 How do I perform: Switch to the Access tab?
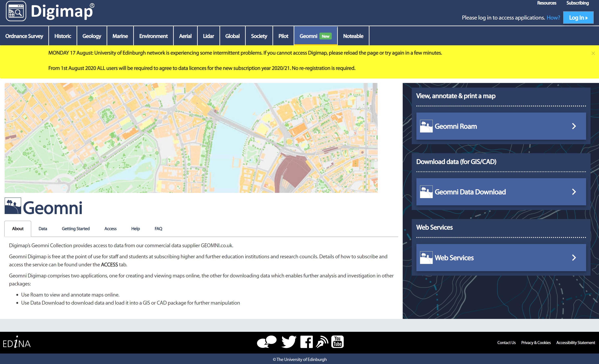coord(110,229)
